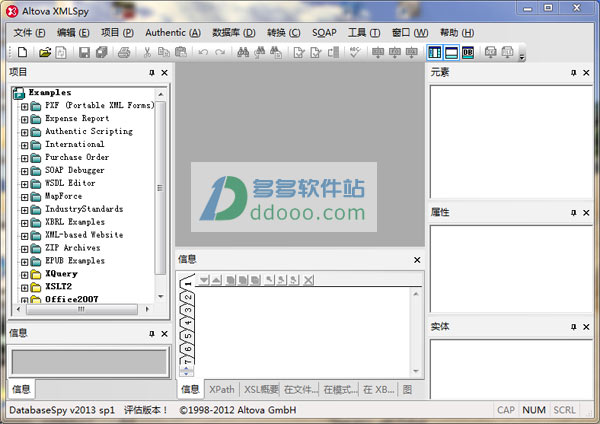Viewport: 600px width, 424px height.
Task: Select the IndustryStandards tree item
Action: [84, 209]
